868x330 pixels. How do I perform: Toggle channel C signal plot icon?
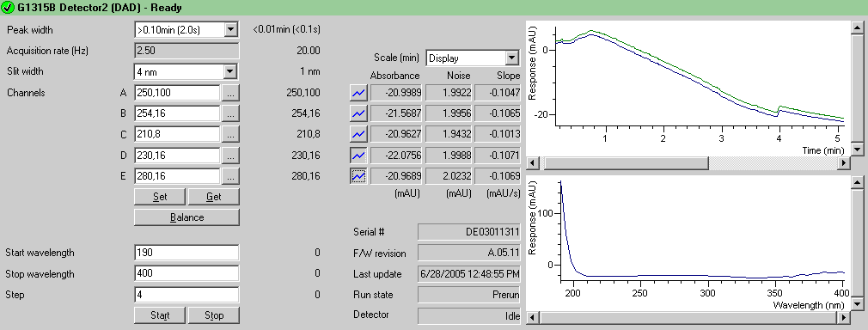tap(358, 134)
